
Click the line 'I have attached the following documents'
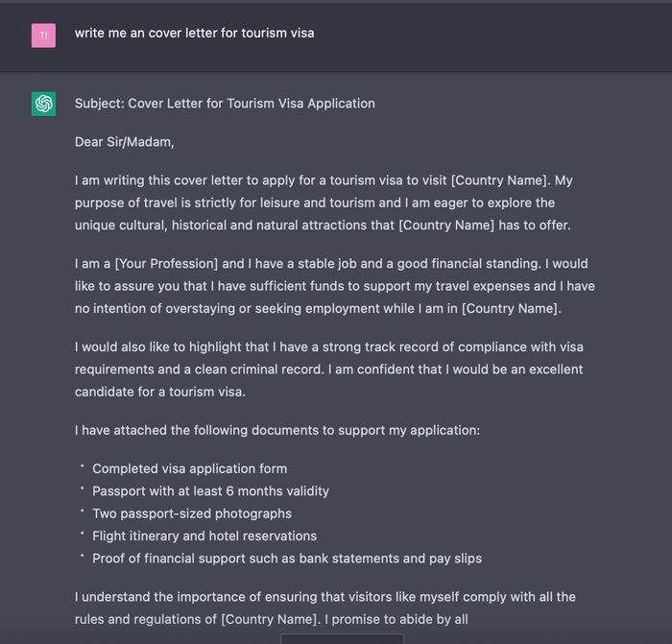277,430
